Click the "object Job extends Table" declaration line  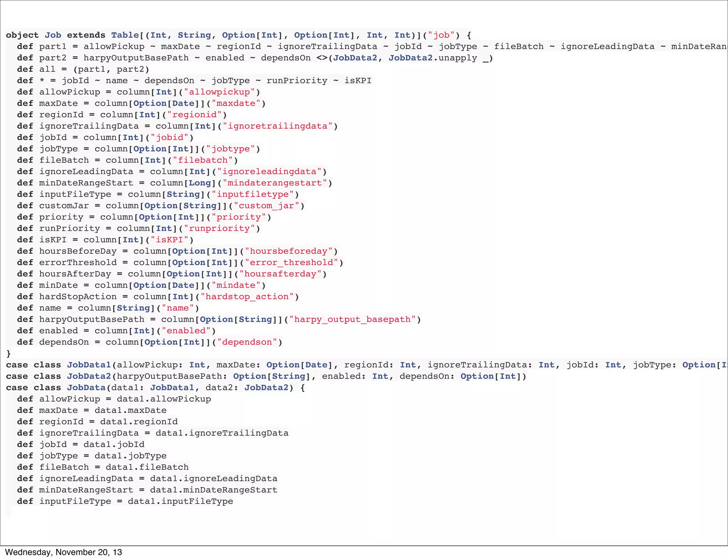click(x=239, y=35)
